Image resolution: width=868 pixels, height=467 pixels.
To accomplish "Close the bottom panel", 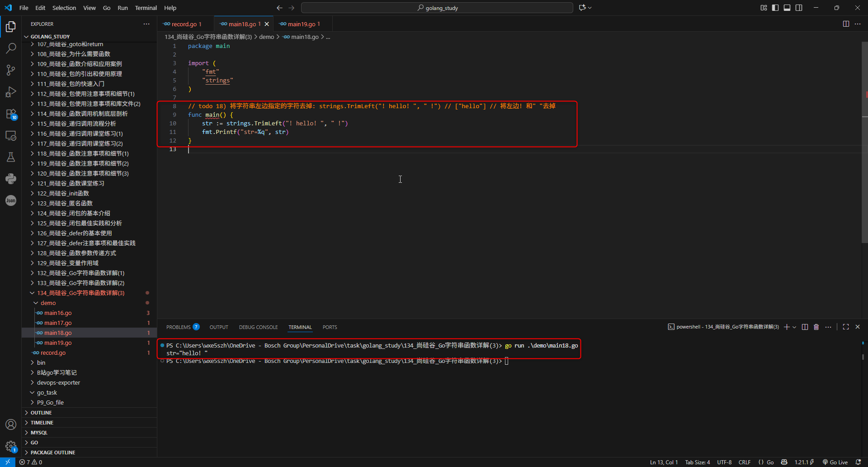I will coord(858,327).
